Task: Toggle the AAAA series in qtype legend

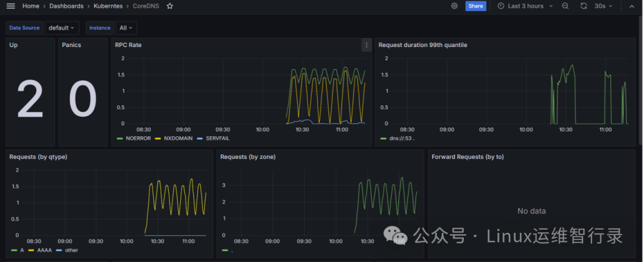Action: pyautogui.click(x=41, y=249)
